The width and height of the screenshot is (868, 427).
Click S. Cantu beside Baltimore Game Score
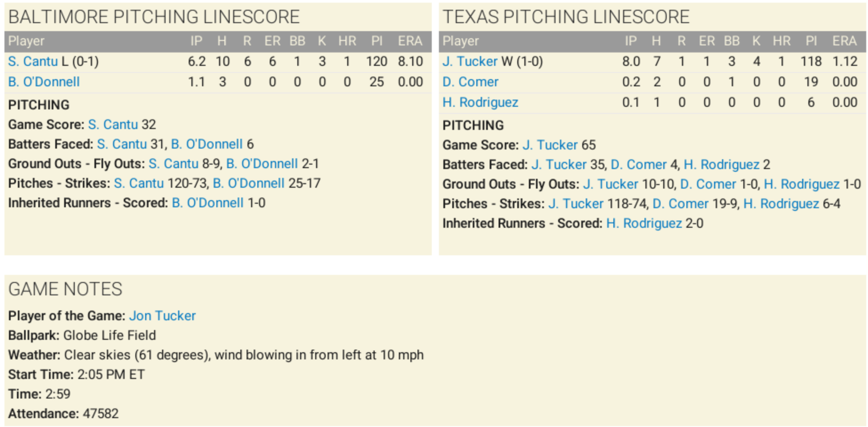113,125
